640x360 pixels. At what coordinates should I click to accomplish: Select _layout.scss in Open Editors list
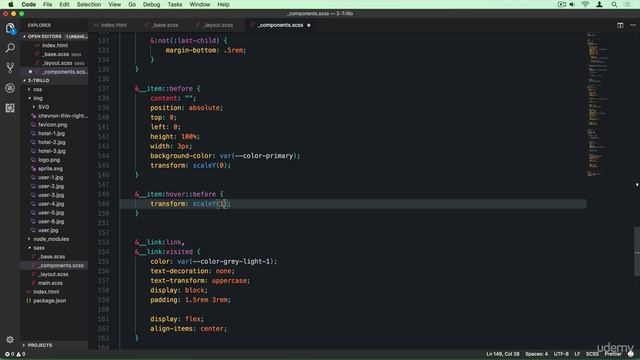[58, 63]
